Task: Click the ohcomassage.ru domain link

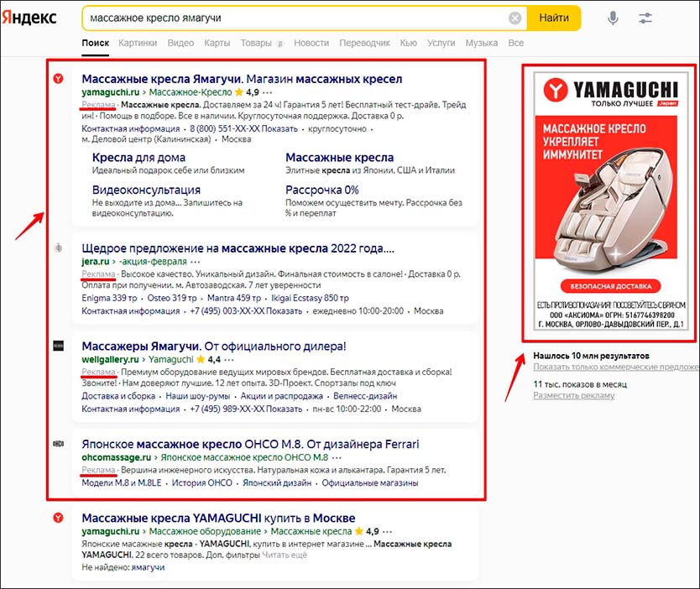Action: (116, 457)
